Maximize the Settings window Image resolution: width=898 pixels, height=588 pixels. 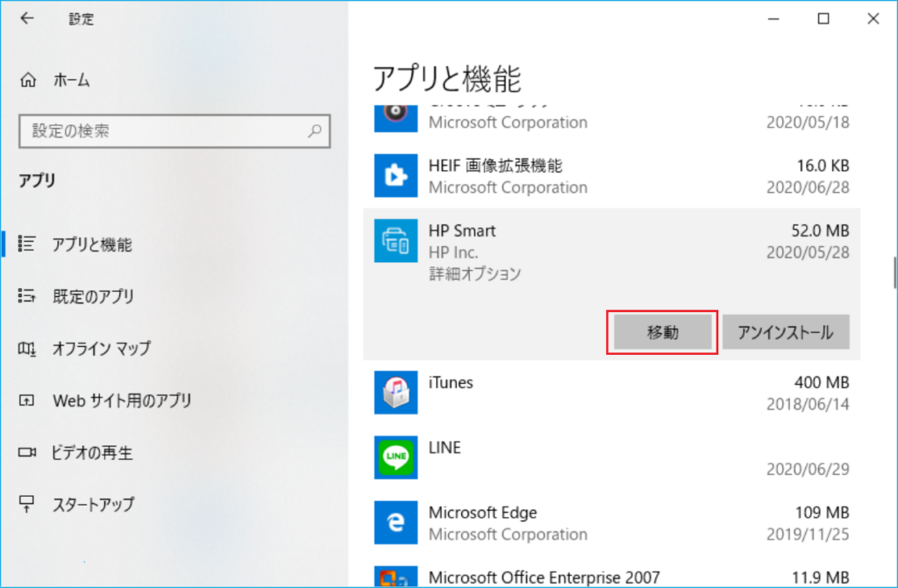coord(823,19)
